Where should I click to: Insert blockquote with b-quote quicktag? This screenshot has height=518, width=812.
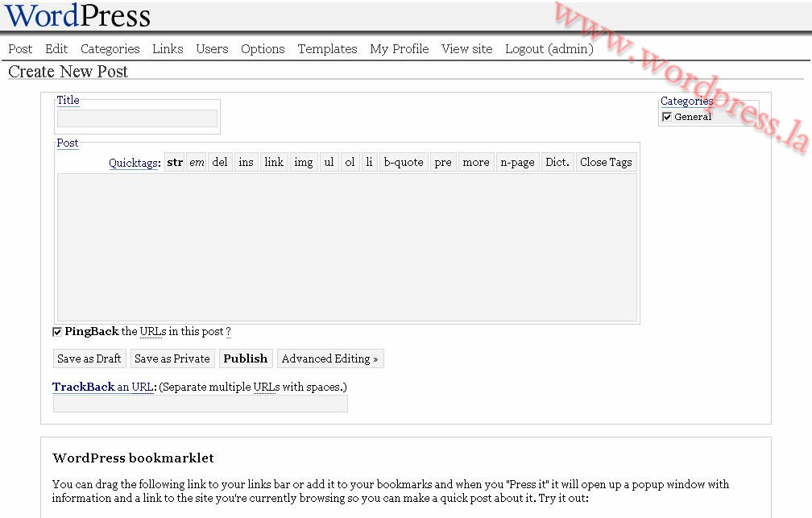click(x=404, y=162)
